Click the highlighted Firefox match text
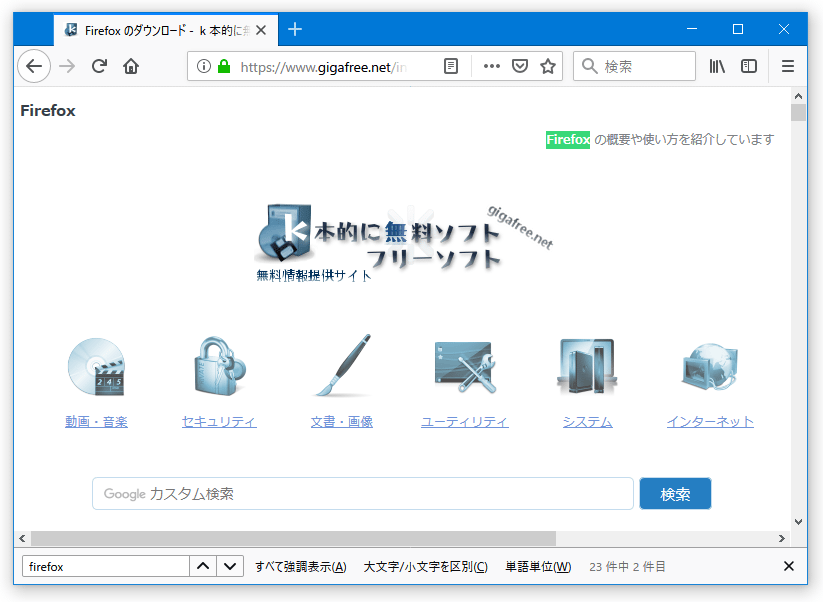Image resolution: width=823 pixels, height=602 pixels. click(x=568, y=140)
